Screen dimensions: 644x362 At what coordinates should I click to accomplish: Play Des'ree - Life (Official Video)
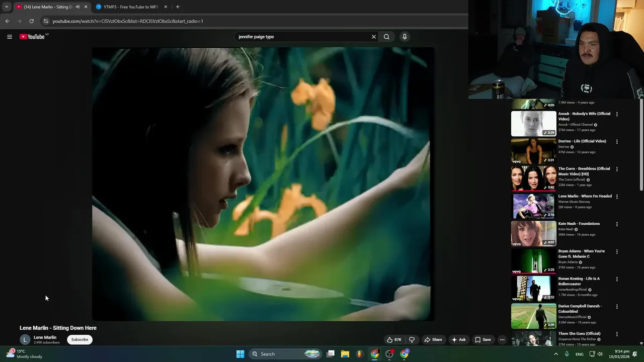pos(582,141)
